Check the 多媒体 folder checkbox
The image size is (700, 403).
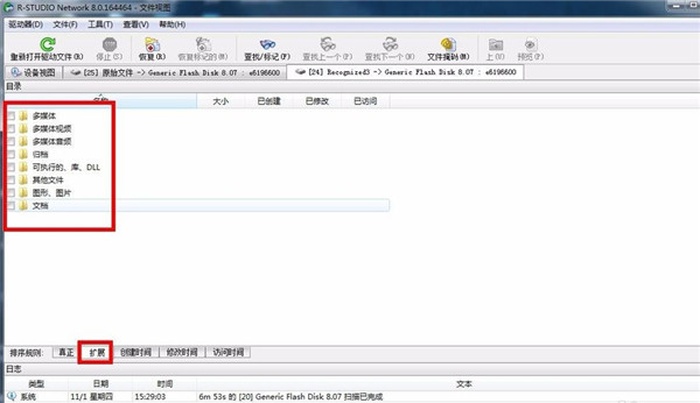point(11,116)
